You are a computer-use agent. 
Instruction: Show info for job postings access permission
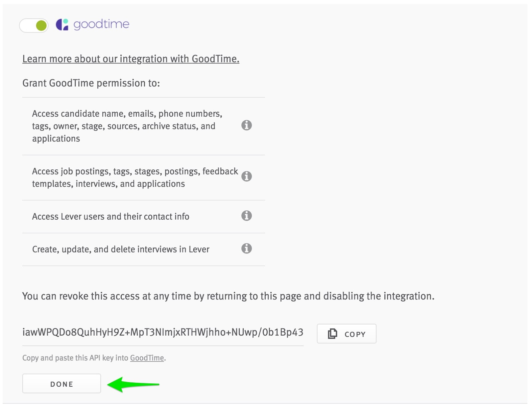246,176
